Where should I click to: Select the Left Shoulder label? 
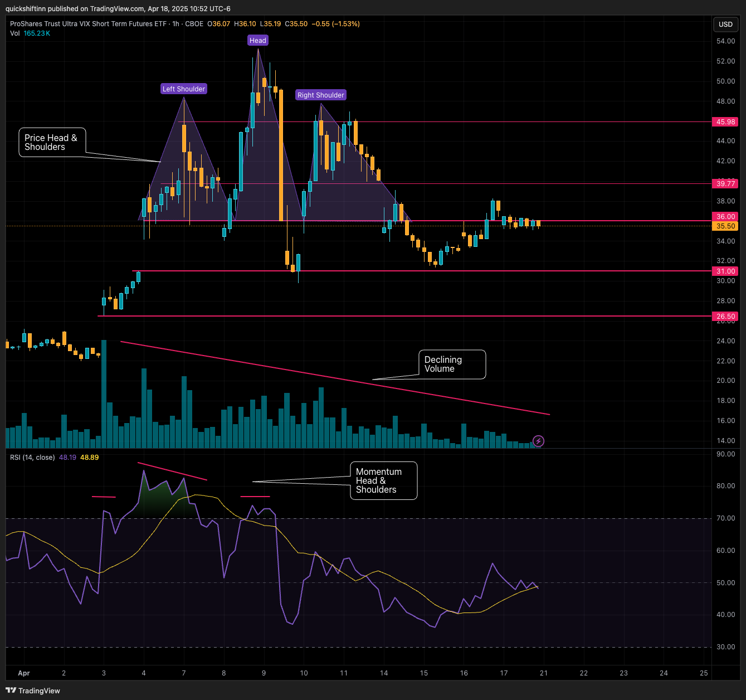184,89
